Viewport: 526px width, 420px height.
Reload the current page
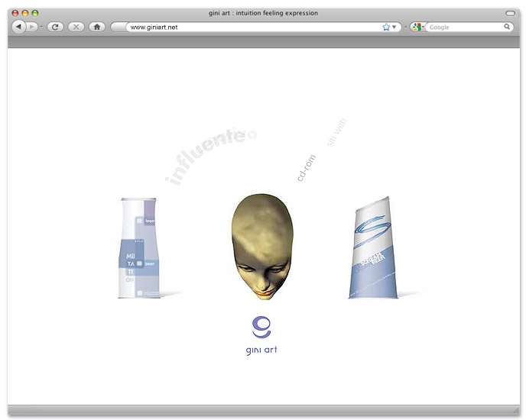[55, 27]
